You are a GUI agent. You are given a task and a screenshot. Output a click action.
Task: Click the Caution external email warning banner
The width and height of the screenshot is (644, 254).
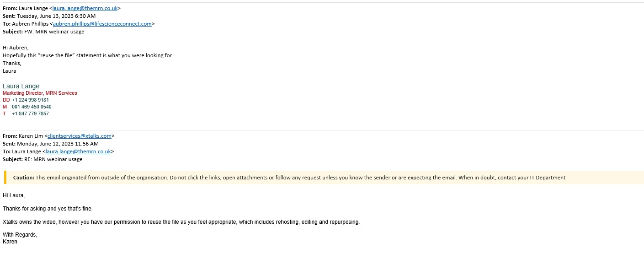click(324, 178)
